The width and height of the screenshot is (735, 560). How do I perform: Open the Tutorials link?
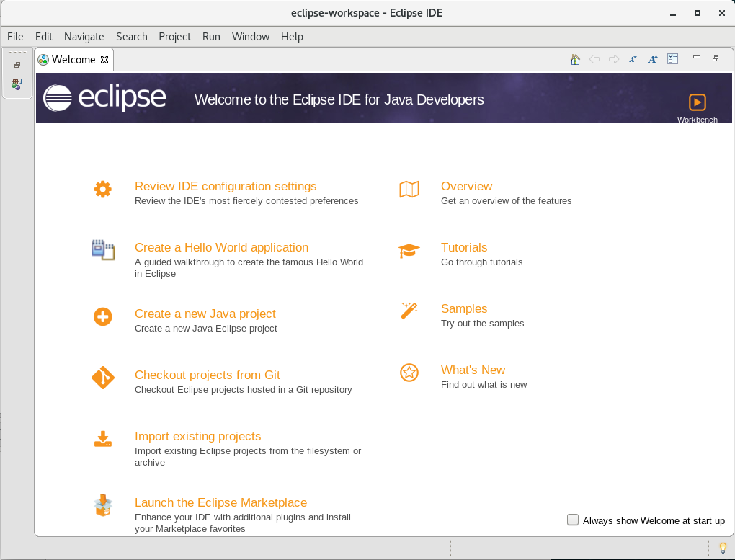click(464, 247)
